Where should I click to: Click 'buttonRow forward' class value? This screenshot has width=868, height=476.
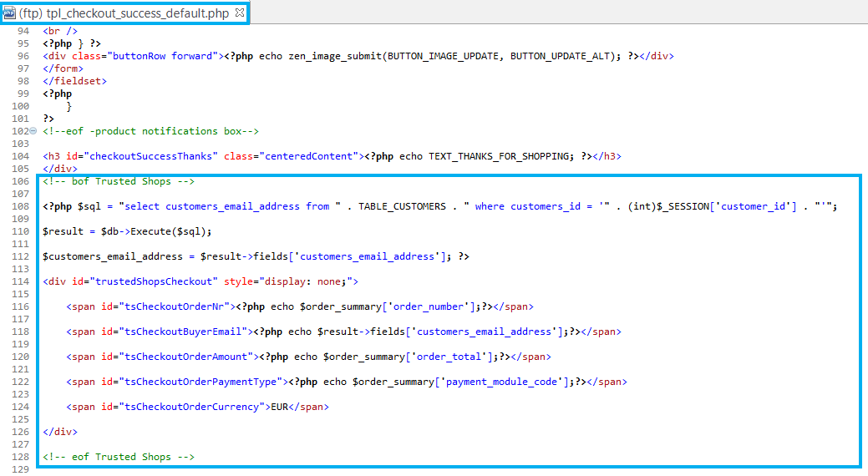point(162,57)
